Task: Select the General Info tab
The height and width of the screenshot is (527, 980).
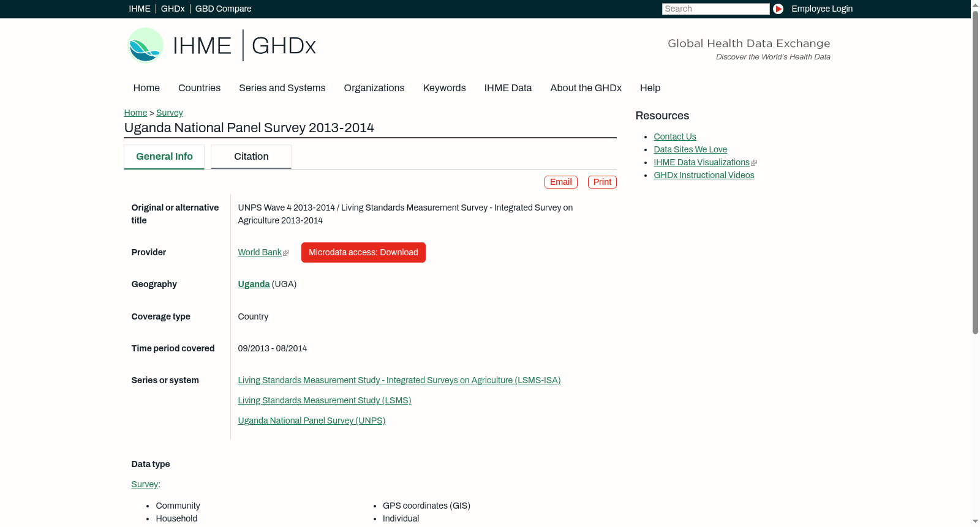Action: point(164,157)
